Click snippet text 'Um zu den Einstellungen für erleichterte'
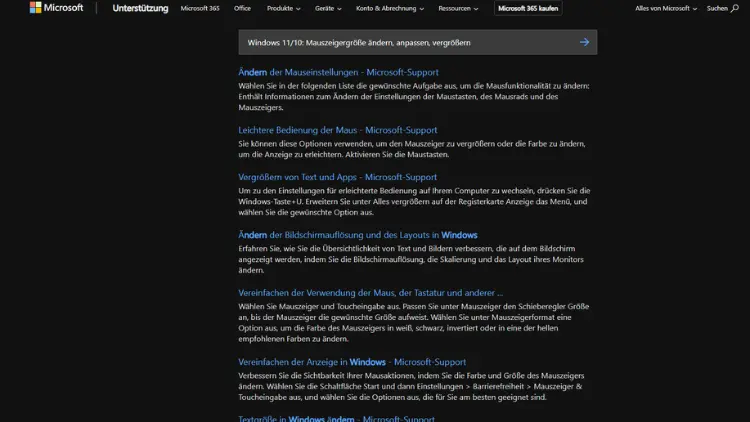The width and height of the screenshot is (750, 422). pos(414,201)
